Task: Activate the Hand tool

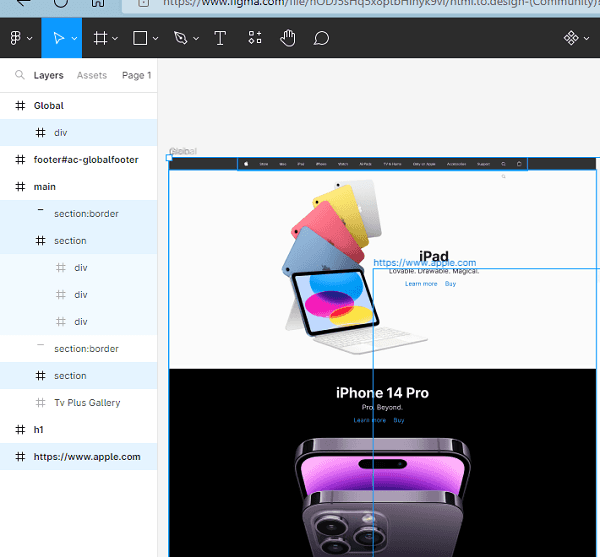Action: pos(288,38)
